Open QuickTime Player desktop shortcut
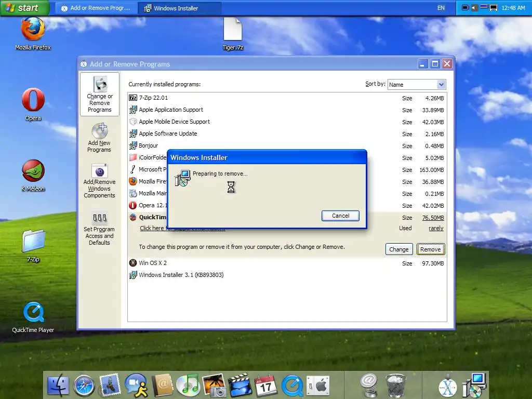The image size is (532, 399). 33,317
